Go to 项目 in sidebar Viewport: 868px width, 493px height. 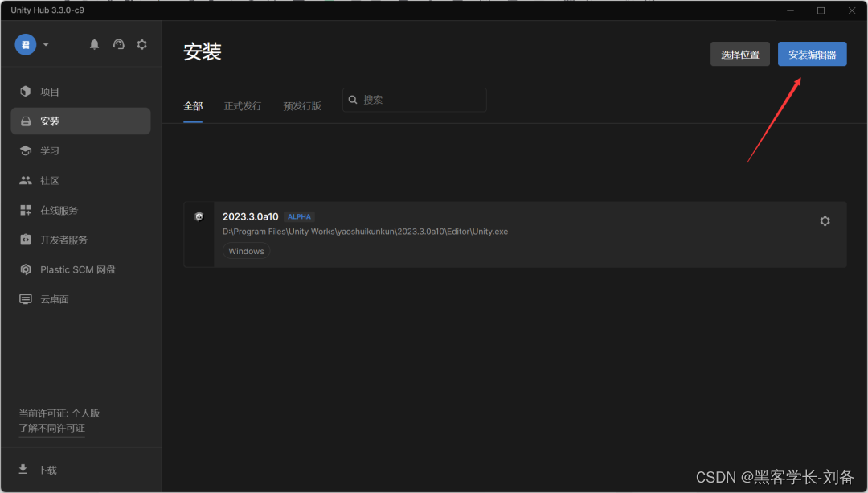click(x=81, y=92)
